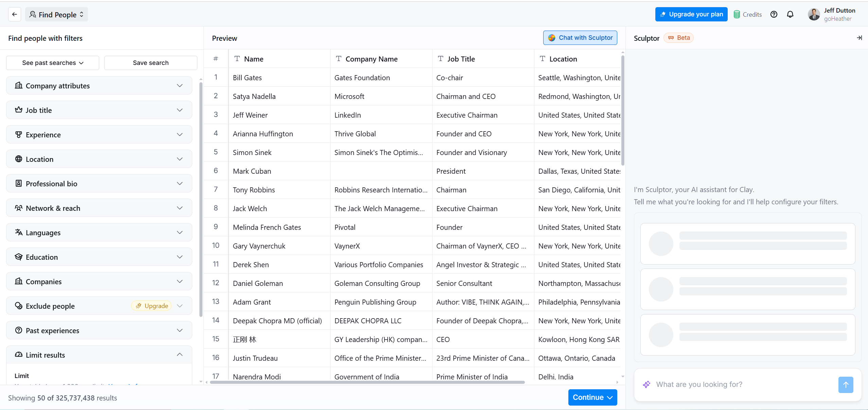Image resolution: width=868 pixels, height=410 pixels.
Task: Open Chat with Sculptor
Action: [580, 38]
